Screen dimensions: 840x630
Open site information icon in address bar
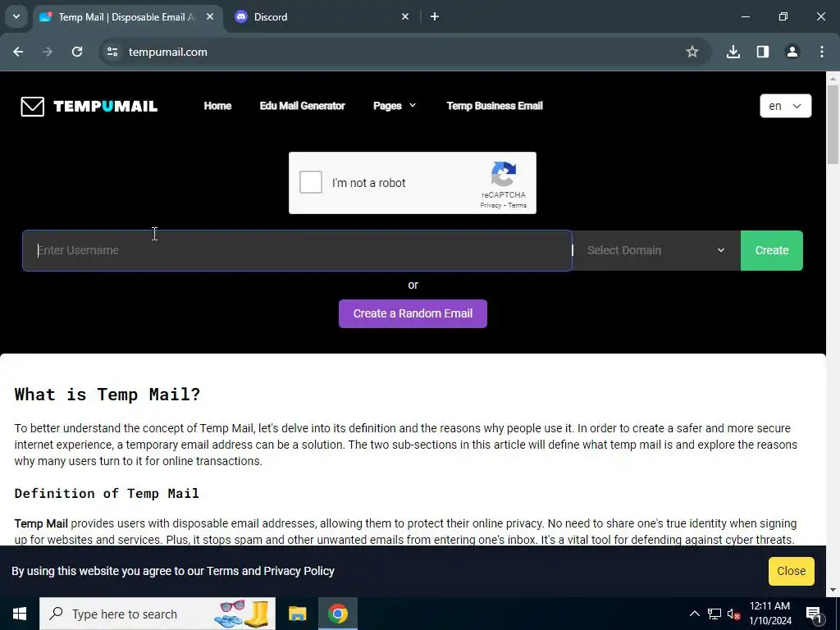112,52
